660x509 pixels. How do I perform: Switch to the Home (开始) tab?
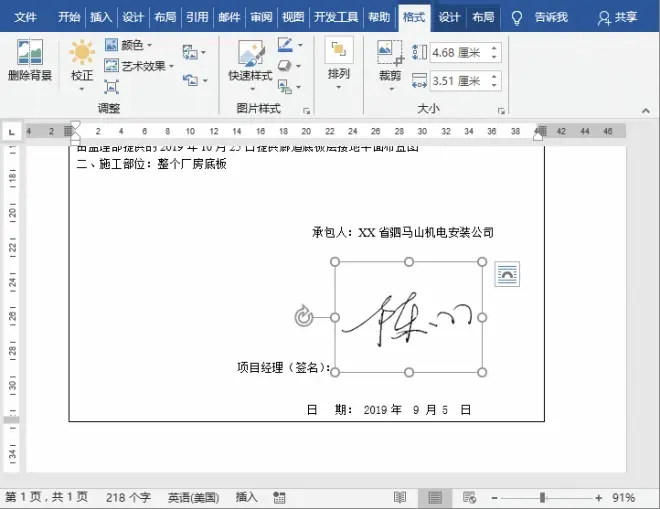click(69, 17)
